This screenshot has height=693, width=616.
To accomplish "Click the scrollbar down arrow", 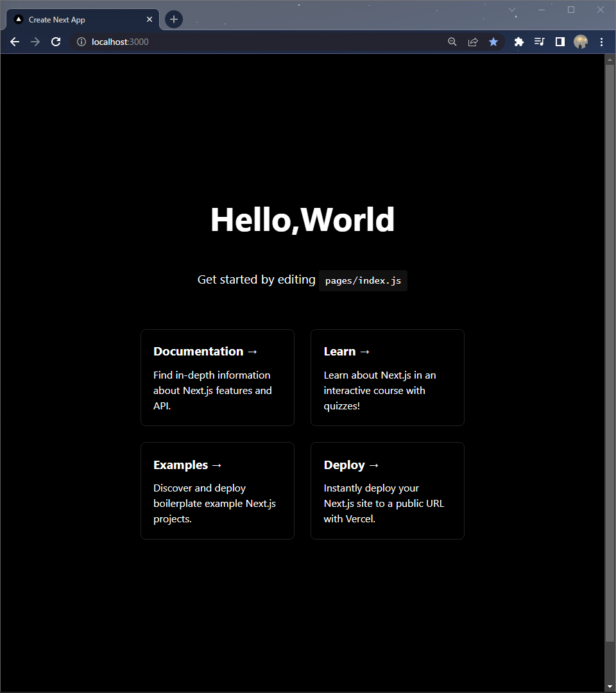I will coord(610,687).
